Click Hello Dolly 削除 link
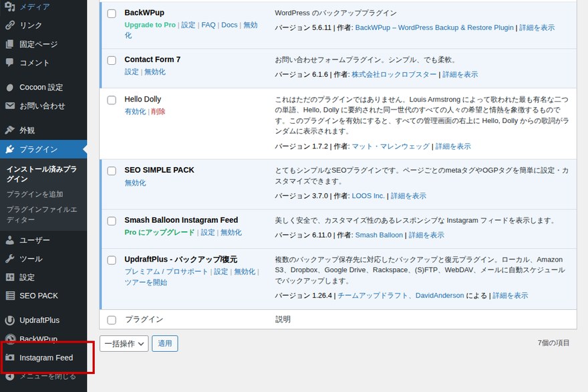Viewport: 588px width, 392px height. click(x=158, y=112)
